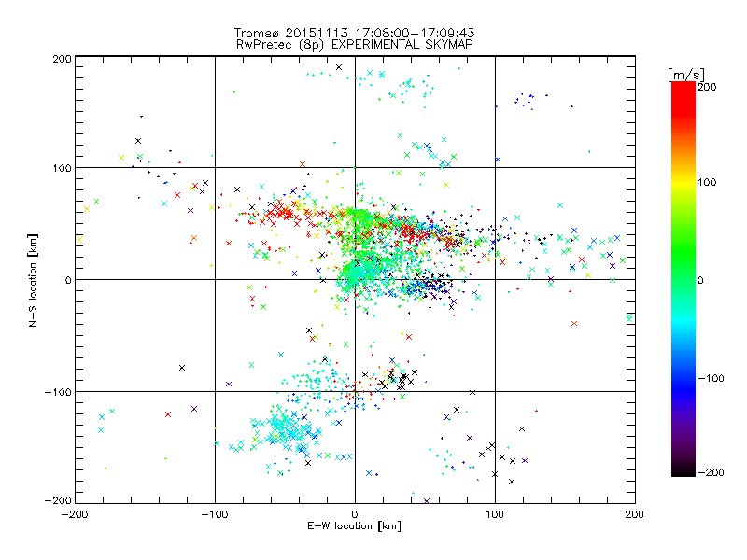Click the 'N-S location [km]' axis label
Screen dimensions: 747x560
click(33, 281)
